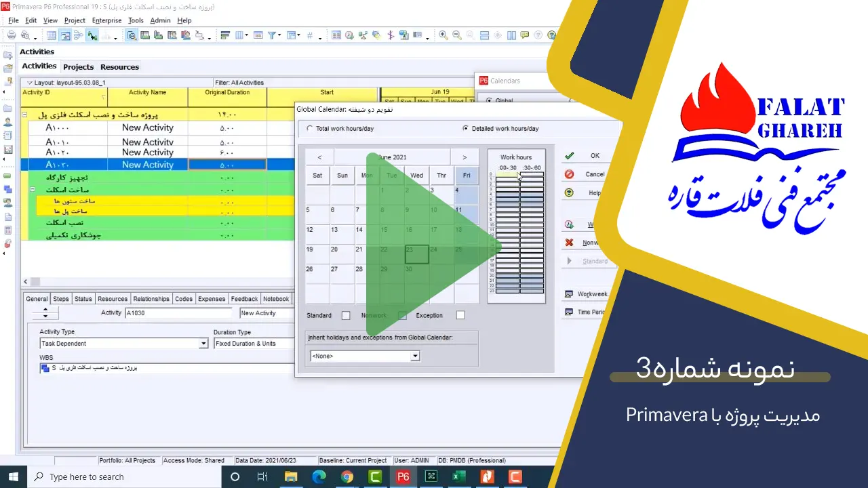Click OK in the Global Calendar dialog
The width and height of the screenshot is (868, 488).
point(589,156)
